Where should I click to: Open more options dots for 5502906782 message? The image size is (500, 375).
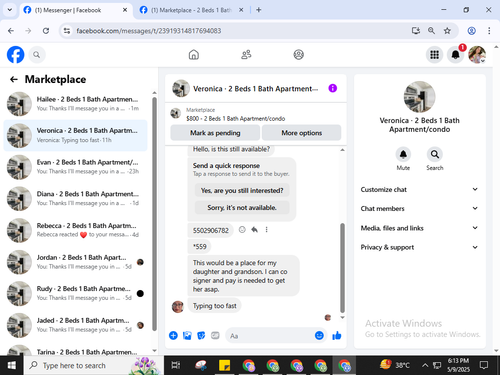point(266,230)
